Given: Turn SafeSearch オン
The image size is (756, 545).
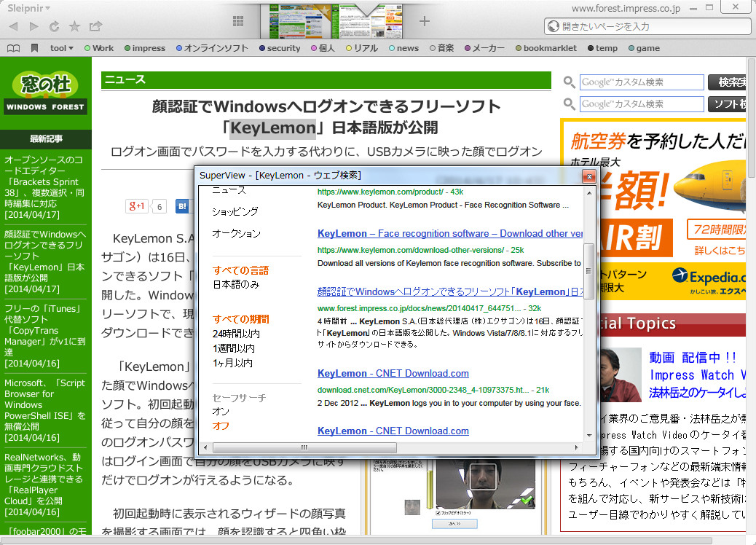Looking at the screenshot, I should [x=221, y=412].
